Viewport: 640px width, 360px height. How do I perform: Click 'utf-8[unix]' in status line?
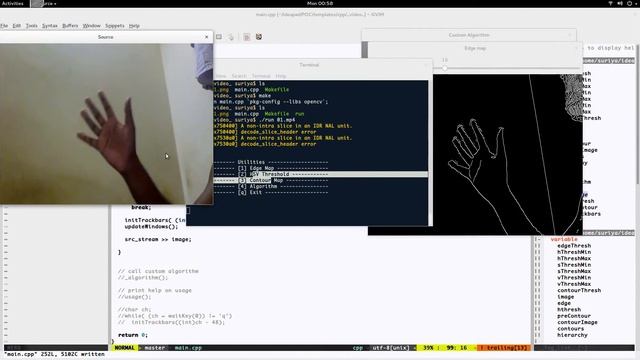(391, 348)
